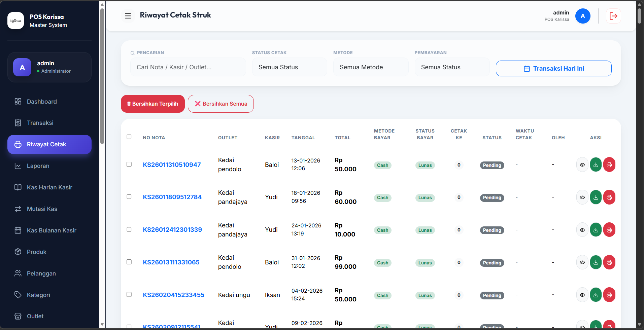The image size is (644, 330).
Task: Tick checkbox for row KS26011809512784
Action: pyautogui.click(x=129, y=196)
